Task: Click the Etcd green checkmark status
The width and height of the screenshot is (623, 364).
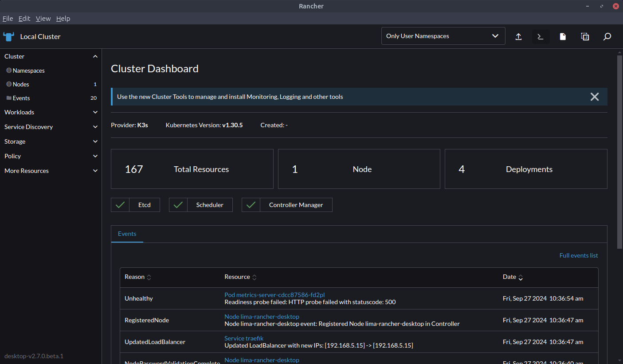Action: click(120, 205)
